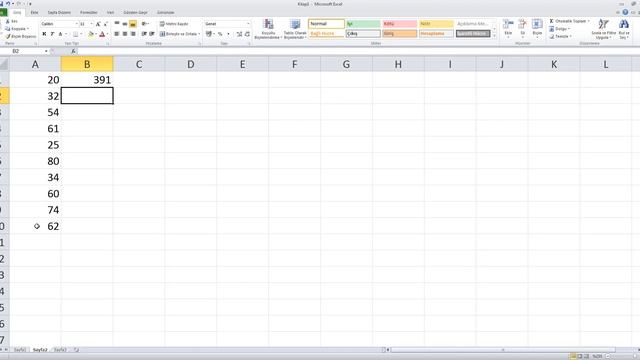Center text horizontally in cell
Screen dimensions: 640x360
tap(125, 34)
